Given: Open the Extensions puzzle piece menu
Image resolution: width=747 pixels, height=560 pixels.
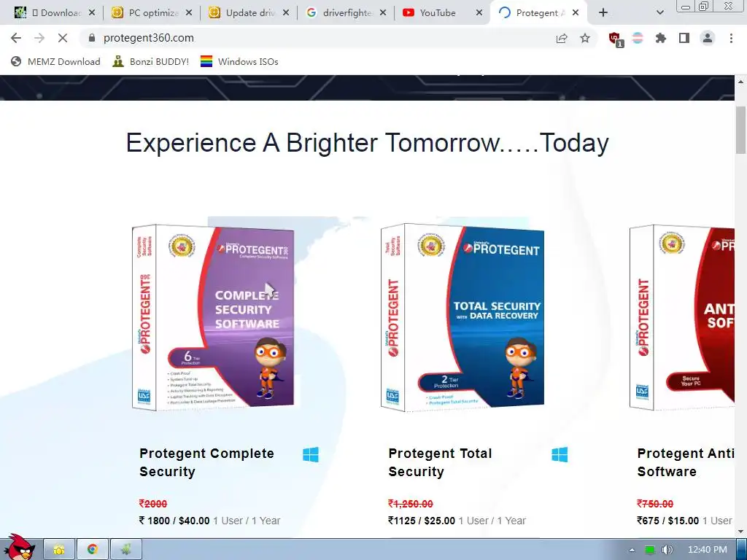Looking at the screenshot, I should 660,38.
